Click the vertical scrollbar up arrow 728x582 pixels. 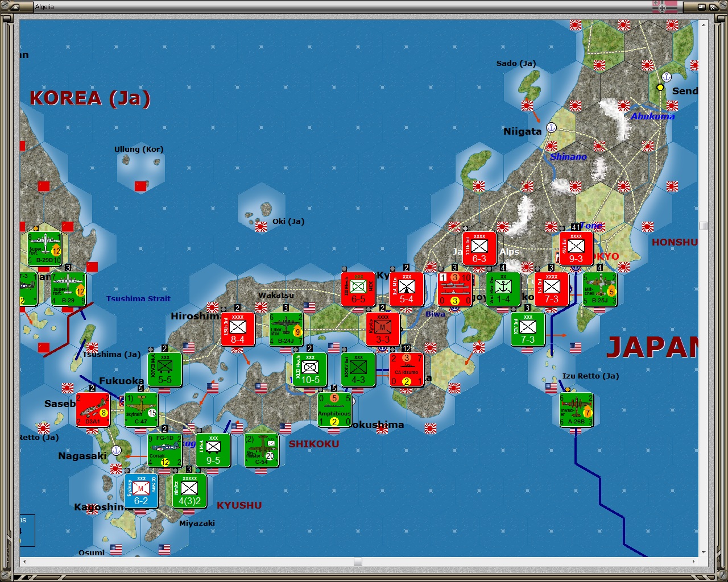[x=704, y=24]
